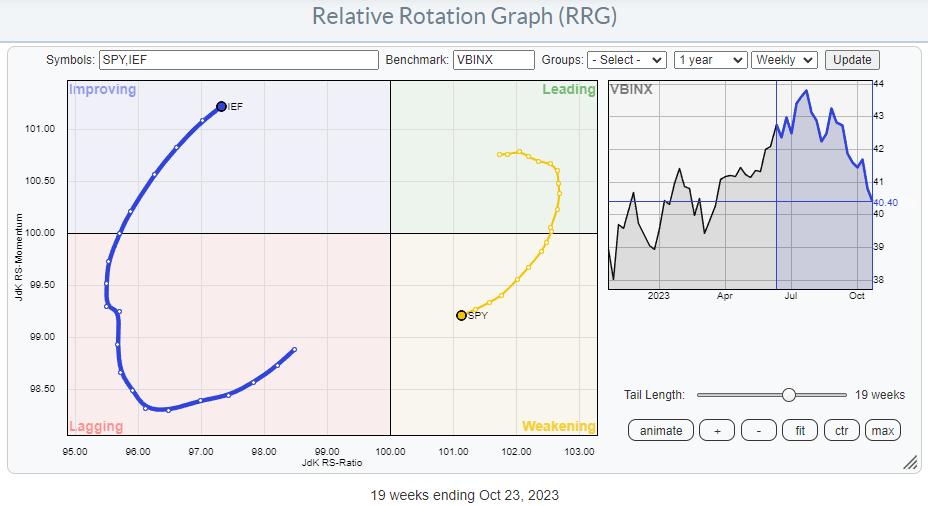The height and width of the screenshot is (506, 928).
Task: Click the Symbols input field
Action: click(239, 60)
